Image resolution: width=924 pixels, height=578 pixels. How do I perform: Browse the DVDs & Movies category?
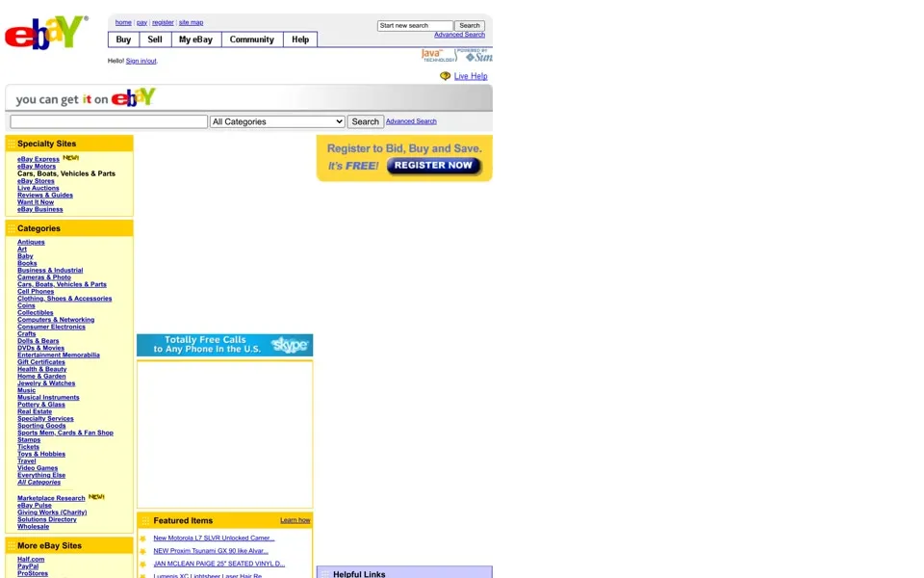[40, 348]
